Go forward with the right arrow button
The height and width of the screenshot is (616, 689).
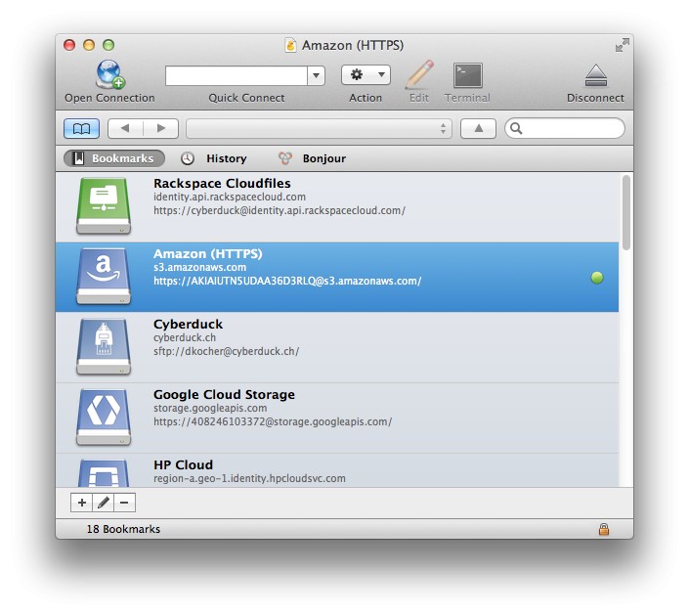(161, 128)
